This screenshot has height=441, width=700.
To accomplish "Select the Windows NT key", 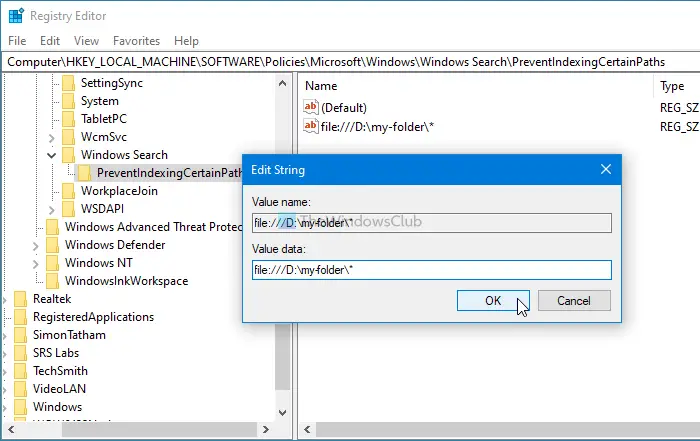I will click(x=99, y=263).
